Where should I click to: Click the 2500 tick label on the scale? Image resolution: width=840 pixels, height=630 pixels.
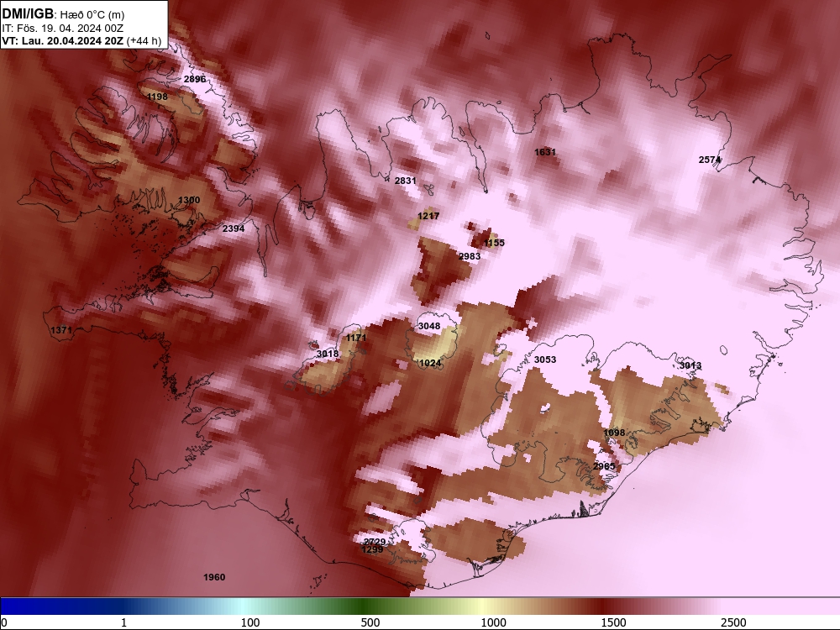pos(733,622)
